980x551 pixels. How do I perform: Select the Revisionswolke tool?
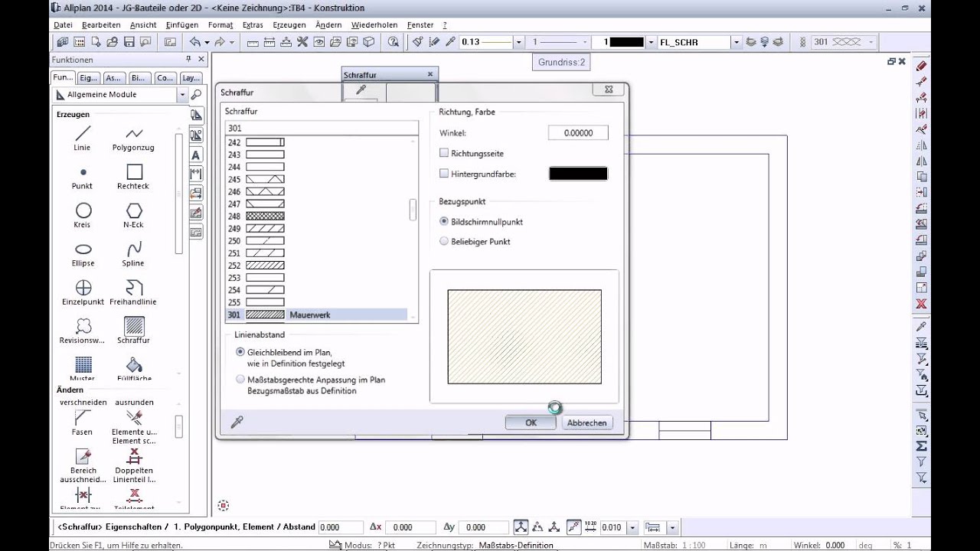pos(83,331)
